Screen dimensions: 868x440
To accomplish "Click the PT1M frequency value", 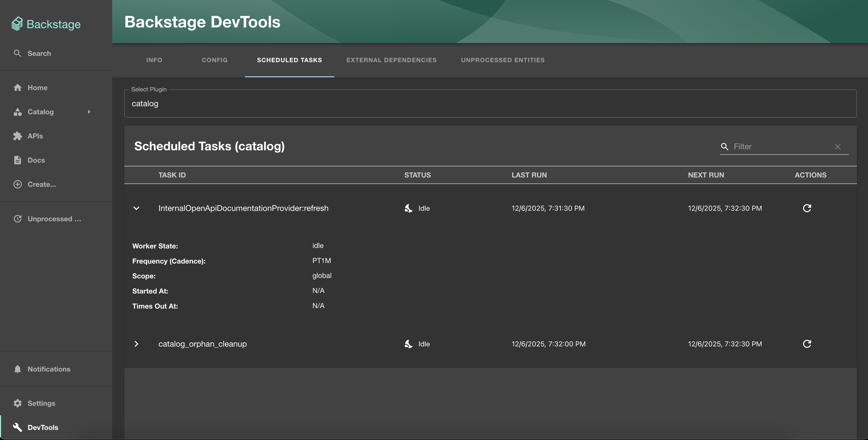I will (322, 261).
